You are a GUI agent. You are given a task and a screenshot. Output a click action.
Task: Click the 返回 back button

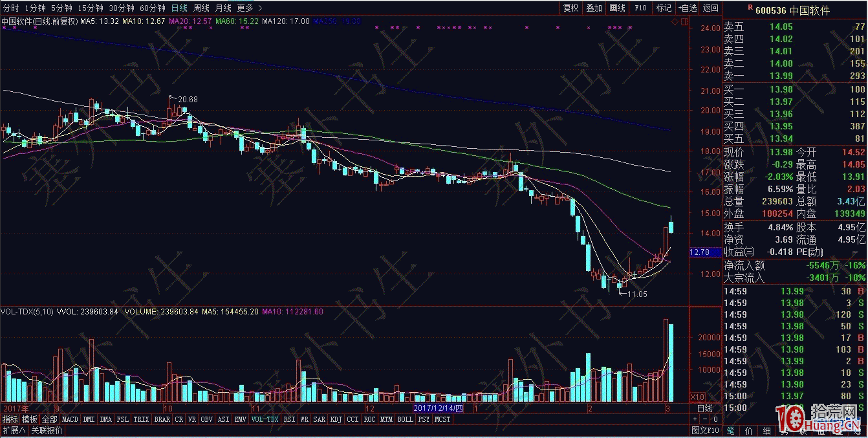click(x=710, y=8)
